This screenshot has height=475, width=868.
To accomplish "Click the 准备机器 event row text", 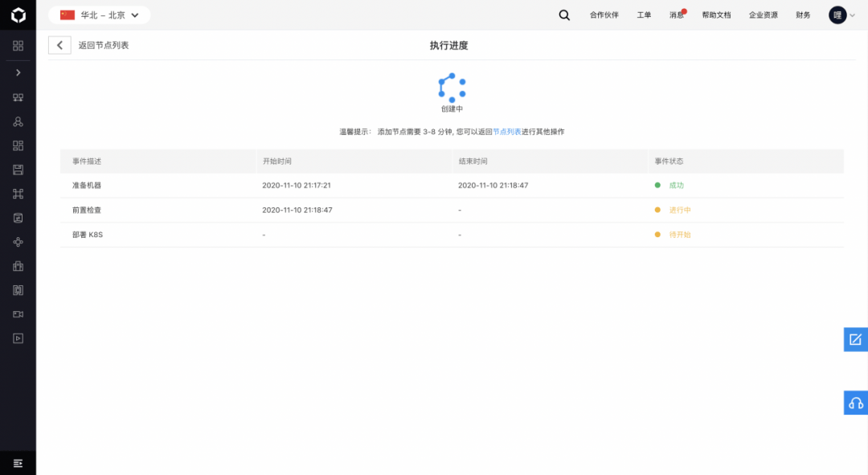I will click(x=87, y=186).
